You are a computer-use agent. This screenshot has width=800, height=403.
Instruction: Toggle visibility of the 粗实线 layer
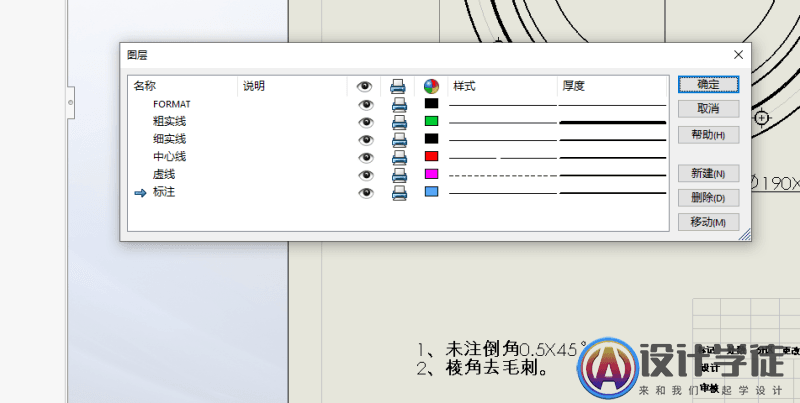tap(365, 122)
